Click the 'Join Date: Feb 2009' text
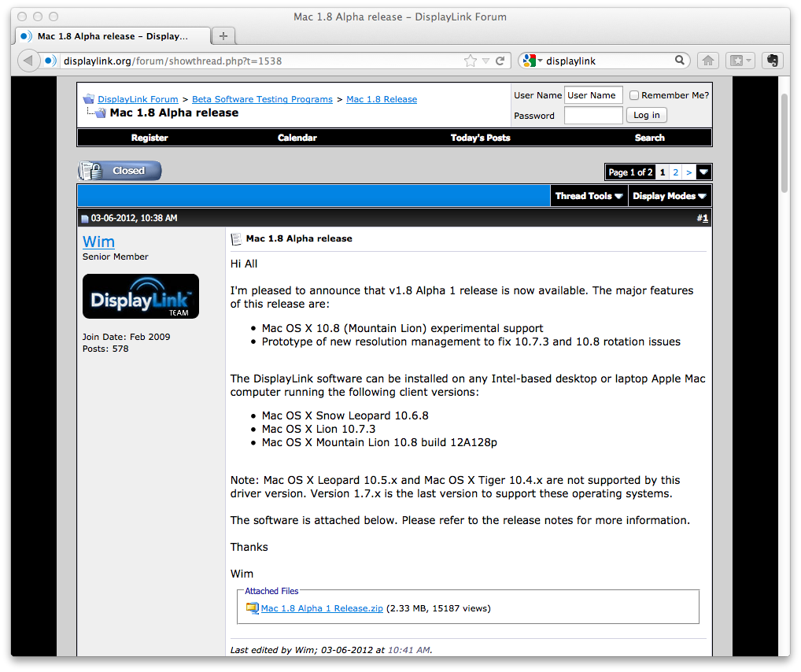The width and height of the screenshot is (801, 672). pos(126,337)
